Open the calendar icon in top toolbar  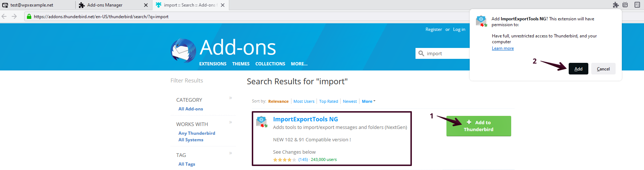[625, 5]
